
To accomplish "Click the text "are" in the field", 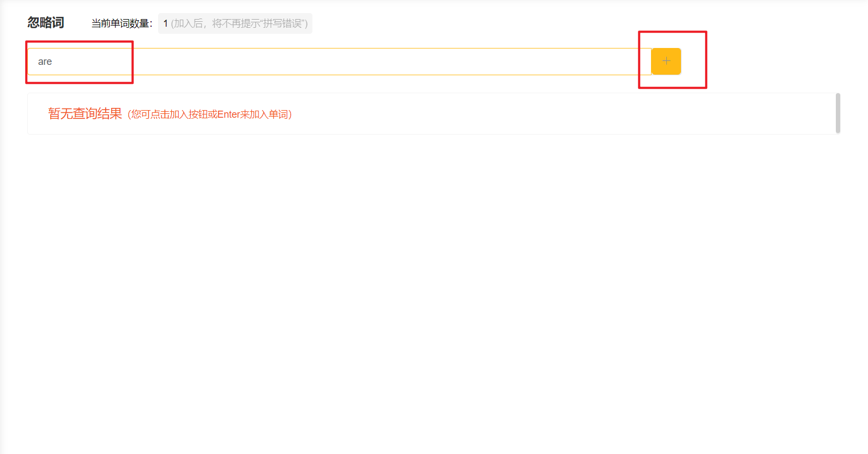I will [45, 62].
